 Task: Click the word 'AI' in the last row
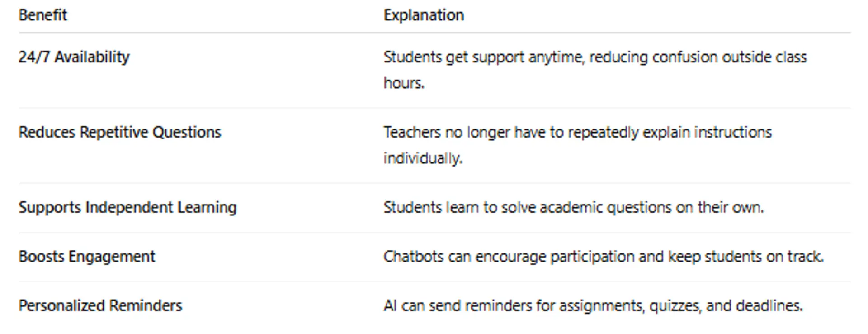(x=390, y=306)
